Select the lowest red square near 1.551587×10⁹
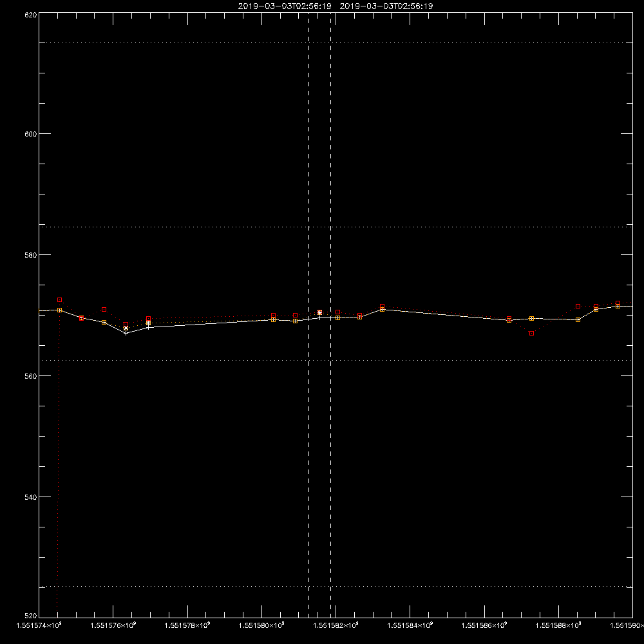The image size is (644, 644). (x=531, y=334)
